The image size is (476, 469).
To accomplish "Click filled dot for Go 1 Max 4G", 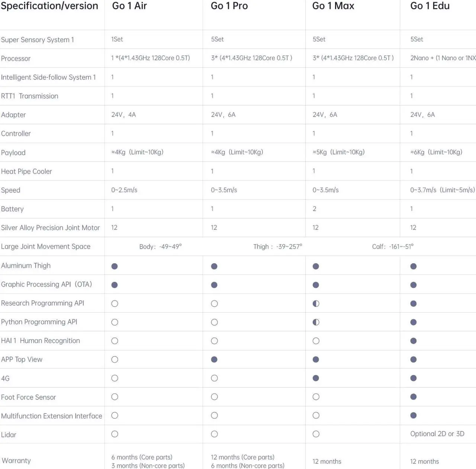I will 316,378.
